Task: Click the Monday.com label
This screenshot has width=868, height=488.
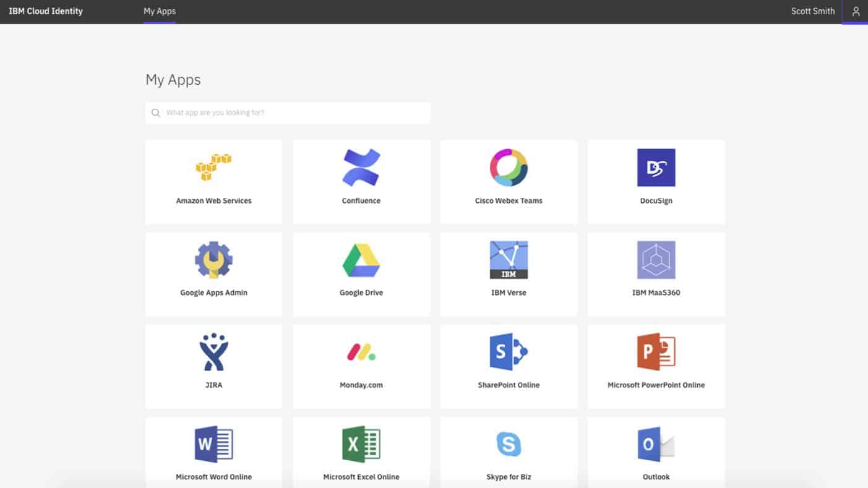Action: point(361,385)
